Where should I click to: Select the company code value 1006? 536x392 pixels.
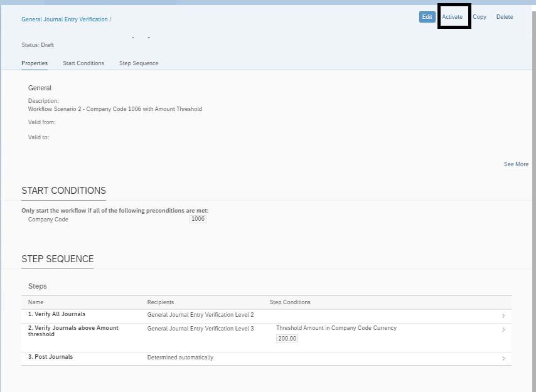pyautogui.click(x=198, y=219)
